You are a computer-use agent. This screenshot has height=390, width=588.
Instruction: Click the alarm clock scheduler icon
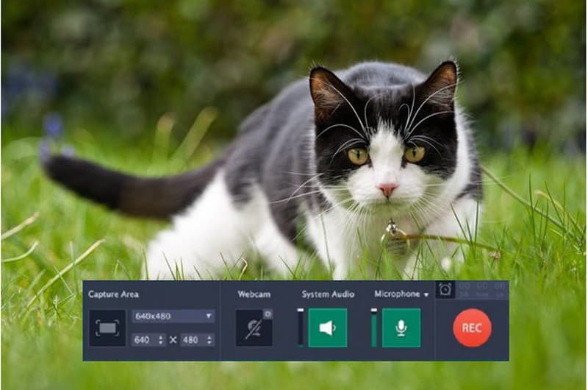coord(445,289)
